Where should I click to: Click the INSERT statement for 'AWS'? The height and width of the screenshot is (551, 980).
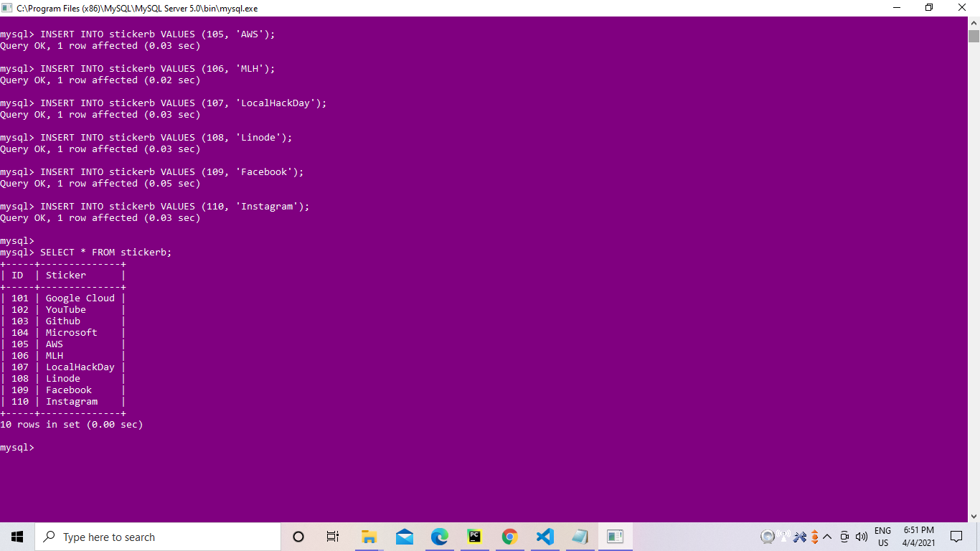(158, 34)
